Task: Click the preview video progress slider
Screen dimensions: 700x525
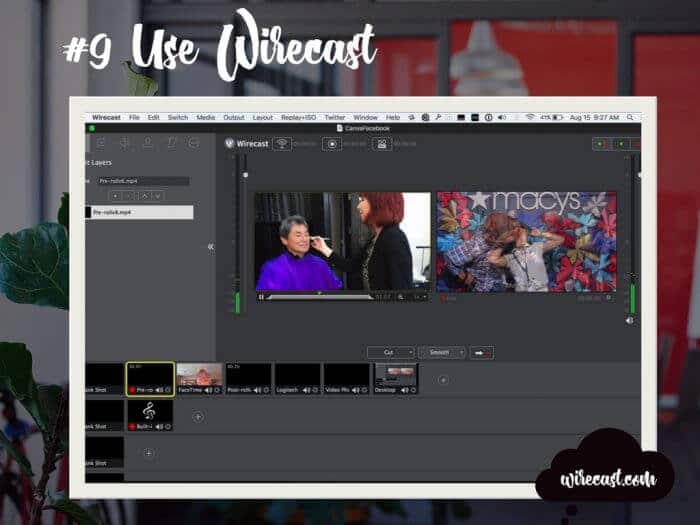Action: click(320, 297)
